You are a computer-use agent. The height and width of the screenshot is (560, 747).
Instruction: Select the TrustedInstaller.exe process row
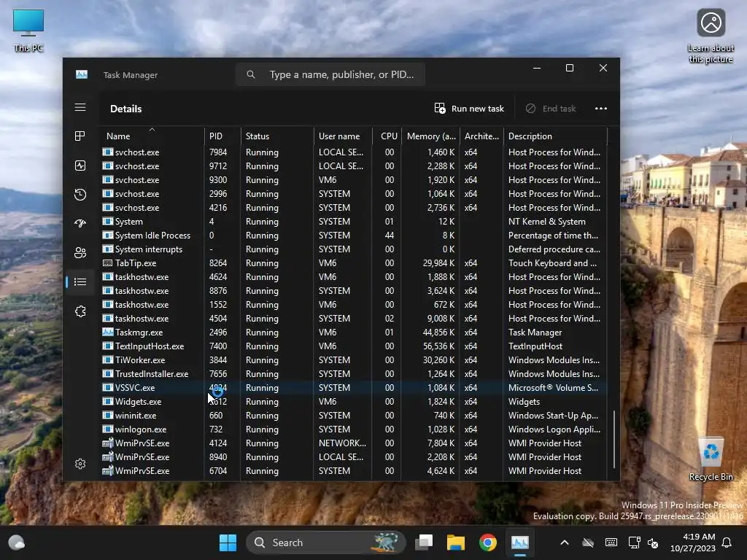point(354,374)
